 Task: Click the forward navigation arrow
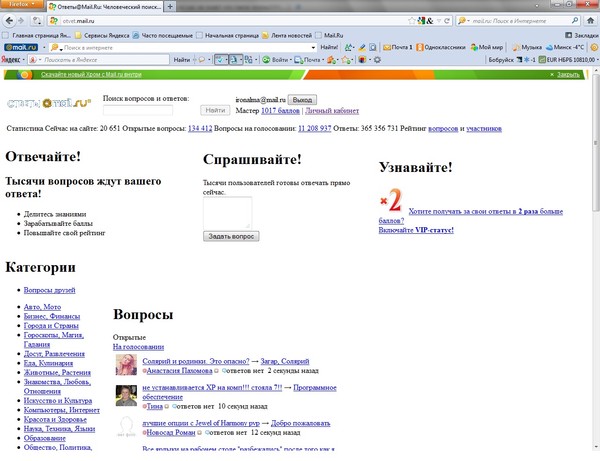[21, 21]
